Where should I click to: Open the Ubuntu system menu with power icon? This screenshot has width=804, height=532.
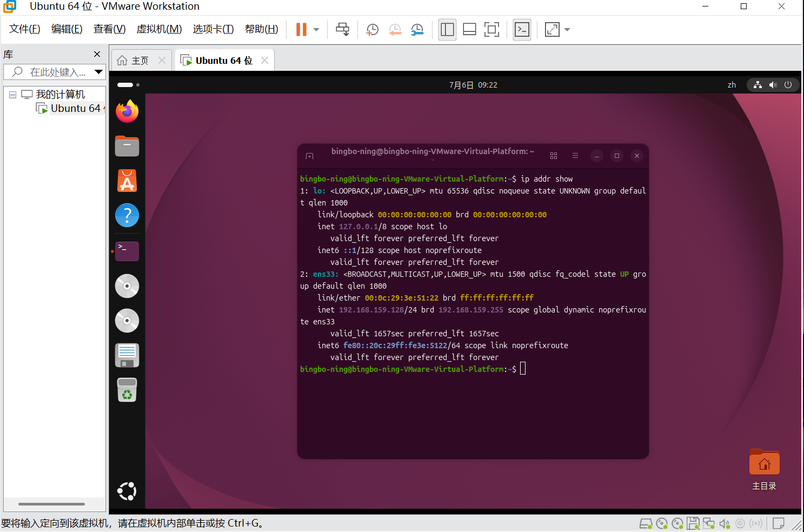[x=773, y=85]
